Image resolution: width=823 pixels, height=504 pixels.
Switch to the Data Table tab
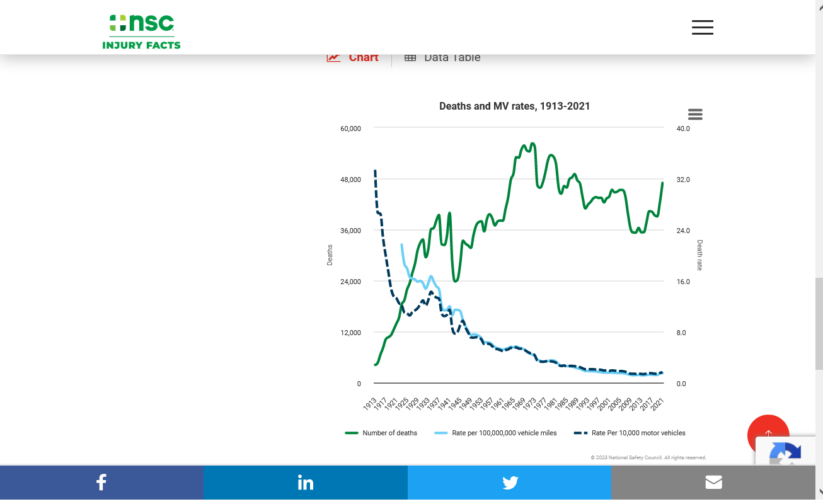point(452,57)
